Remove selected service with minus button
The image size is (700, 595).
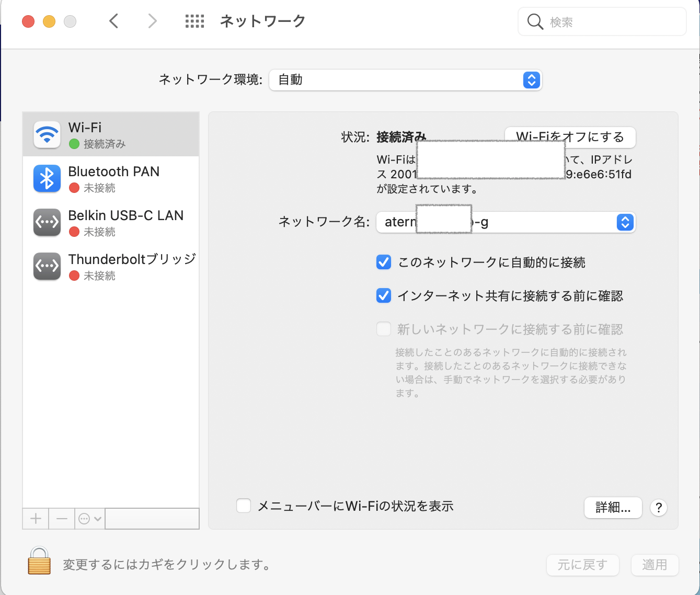[62, 519]
